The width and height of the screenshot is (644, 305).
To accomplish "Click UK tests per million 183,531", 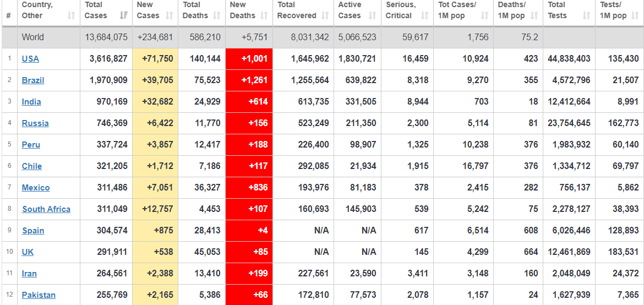I will 623,252.
